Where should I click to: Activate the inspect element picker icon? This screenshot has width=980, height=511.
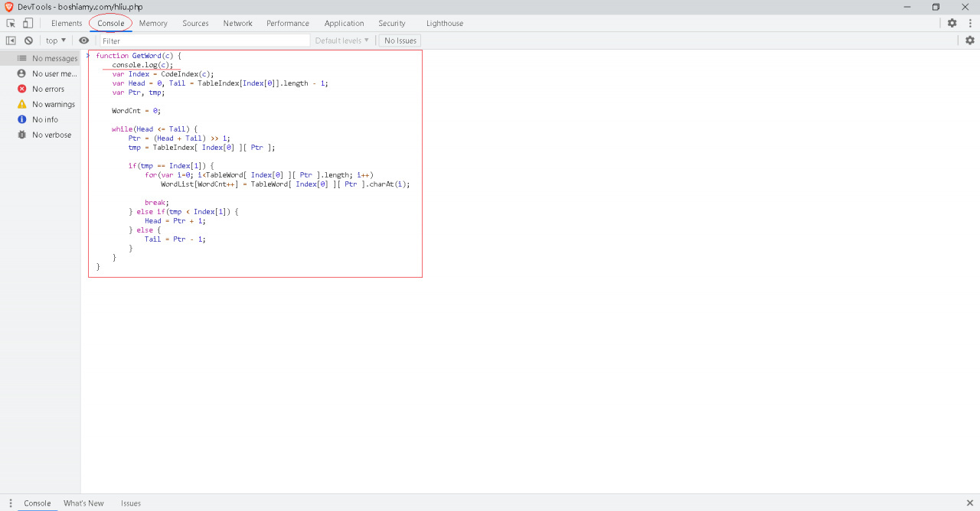pyautogui.click(x=11, y=23)
